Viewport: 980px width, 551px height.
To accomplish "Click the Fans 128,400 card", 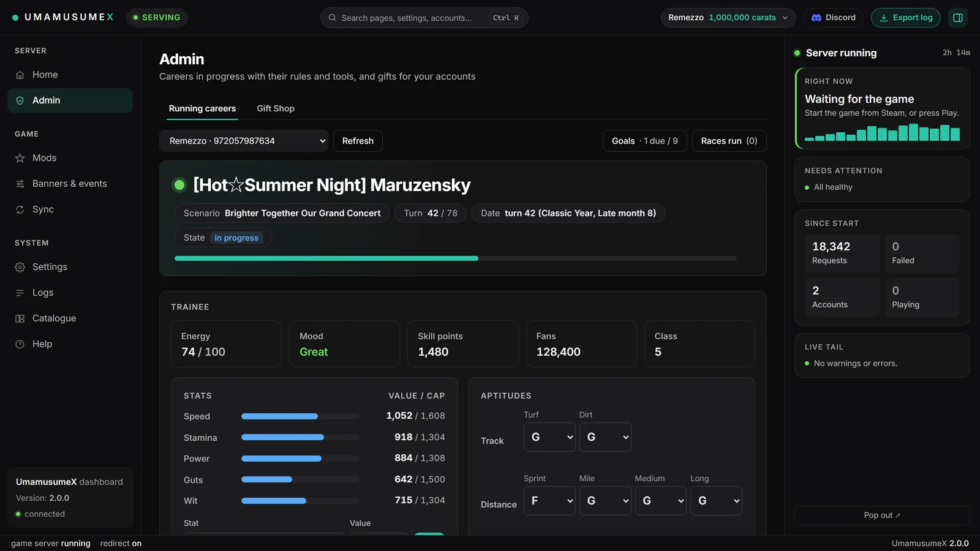I will pos(581,344).
